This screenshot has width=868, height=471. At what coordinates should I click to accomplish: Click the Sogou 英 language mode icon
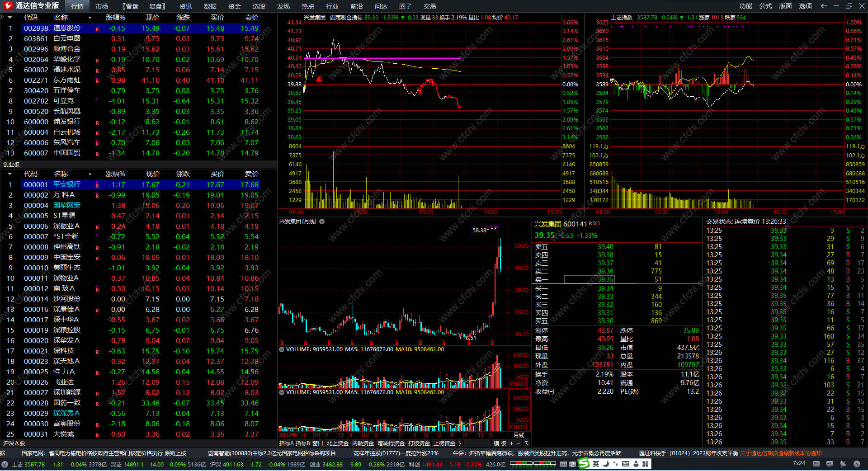tap(596, 464)
